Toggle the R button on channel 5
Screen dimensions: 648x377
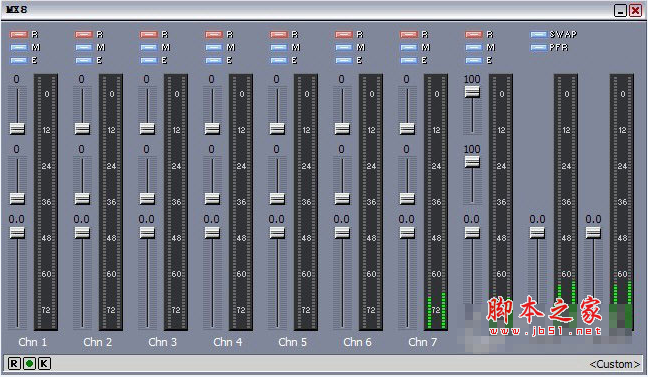point(279,34)
